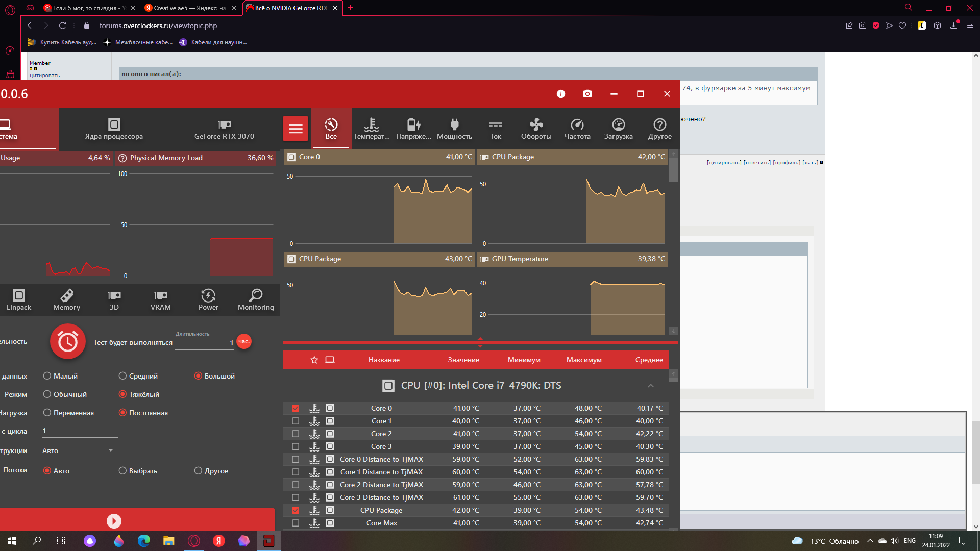The width and height of the screenshot is (980, 551).
Task: Click the screenshot camera icon in the title bar
Action: pyautogui.click(x=587, y=94)
